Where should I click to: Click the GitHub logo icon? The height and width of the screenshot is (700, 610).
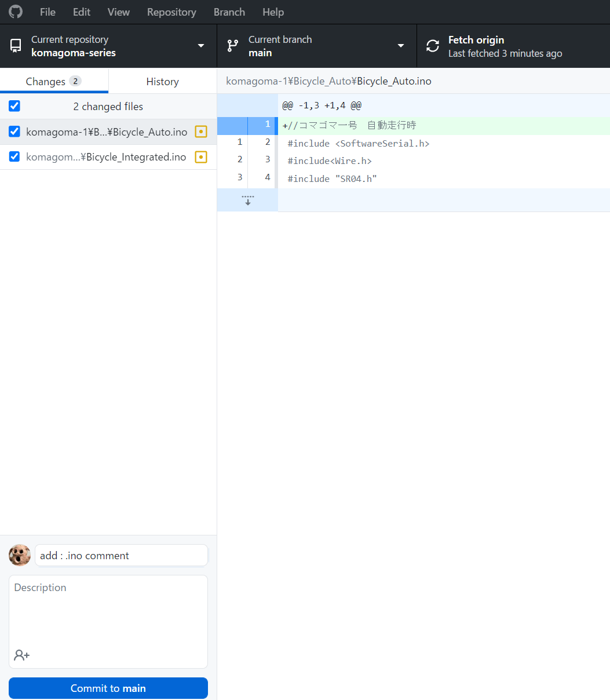click(16, 12)
